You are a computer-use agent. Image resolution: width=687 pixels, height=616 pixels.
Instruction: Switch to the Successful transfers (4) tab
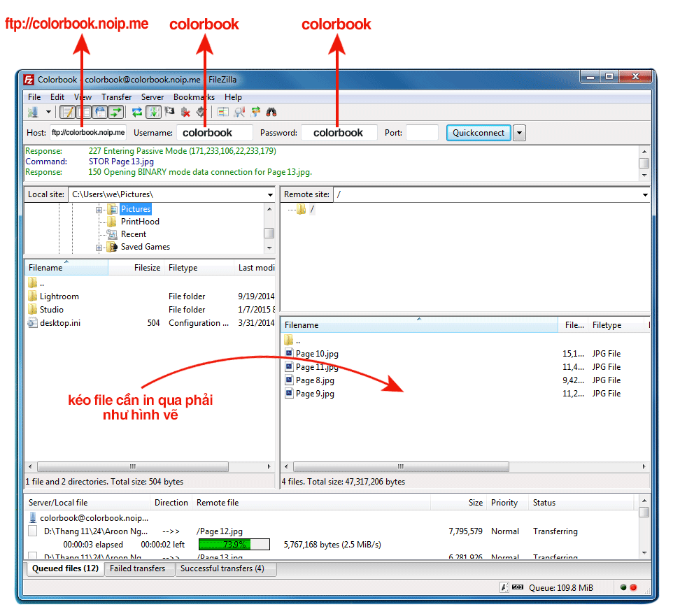(226, 568)
